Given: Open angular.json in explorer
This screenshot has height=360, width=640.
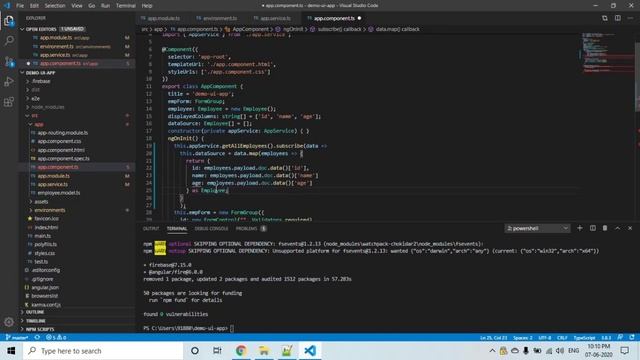Looking at the screenshot, I should [x=45, y=287].
